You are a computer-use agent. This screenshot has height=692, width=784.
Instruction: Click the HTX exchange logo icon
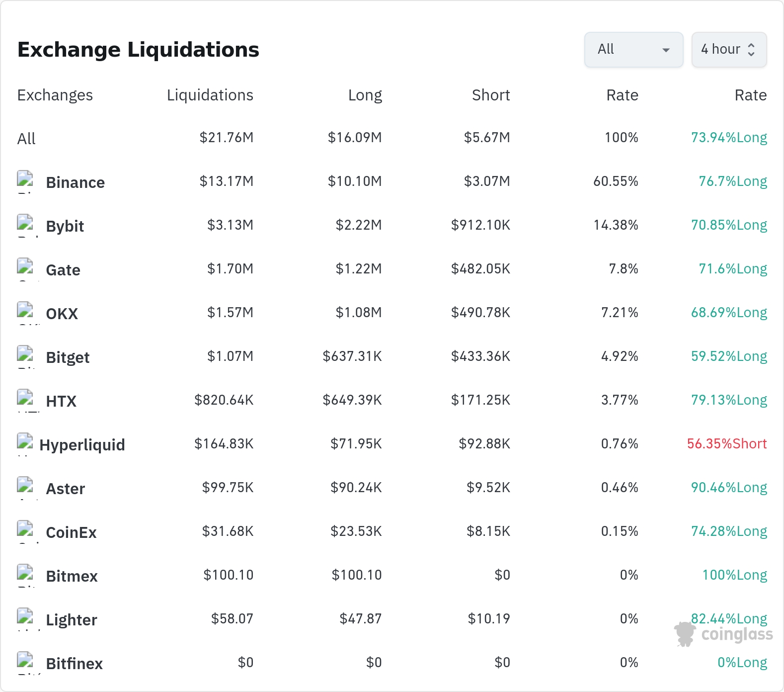point(25,399)
